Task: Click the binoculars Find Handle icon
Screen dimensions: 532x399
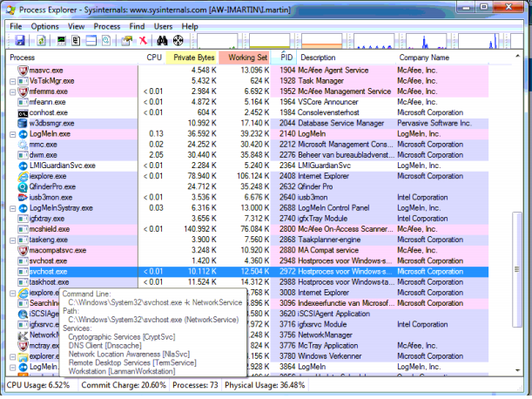Action: [x=164, y=40]
